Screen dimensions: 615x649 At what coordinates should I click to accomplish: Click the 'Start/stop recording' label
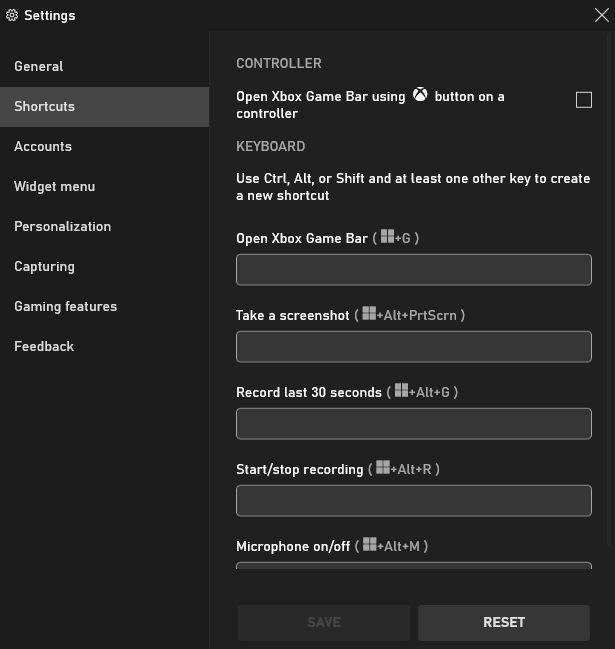tap(300, 469)
